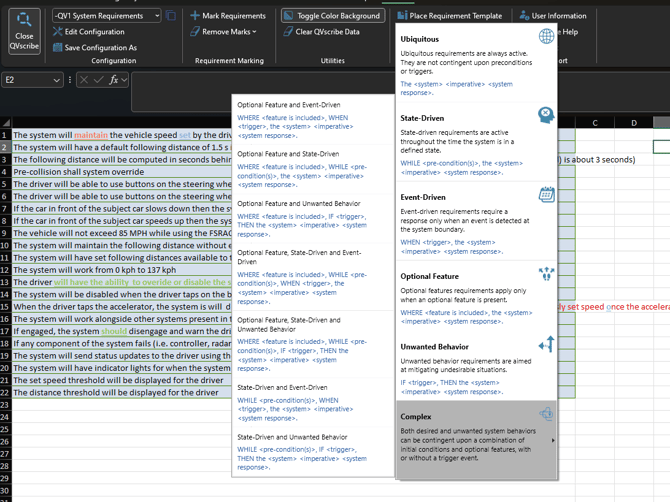Screen dimensions: 670x502
Task: Select the State-Driven template icon
Action: point(546,117)
